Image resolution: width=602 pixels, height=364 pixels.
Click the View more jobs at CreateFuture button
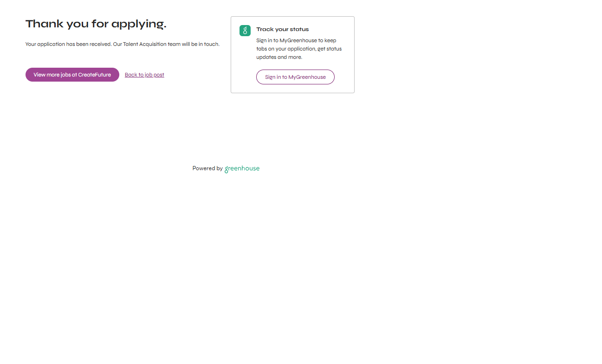tap(72, 75)
